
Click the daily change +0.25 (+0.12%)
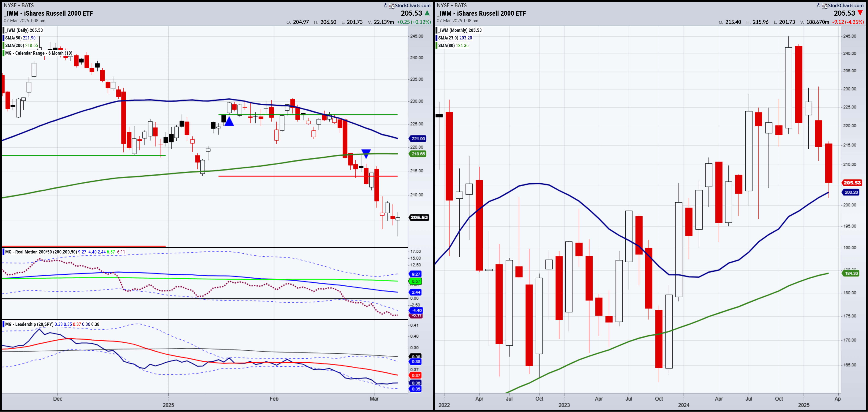[x=414, y=22]
